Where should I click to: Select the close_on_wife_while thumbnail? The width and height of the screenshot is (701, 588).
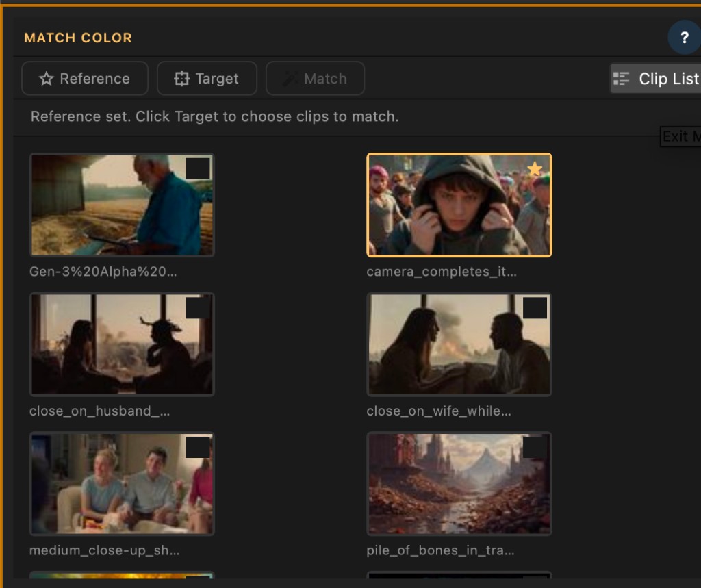(459, 344)
